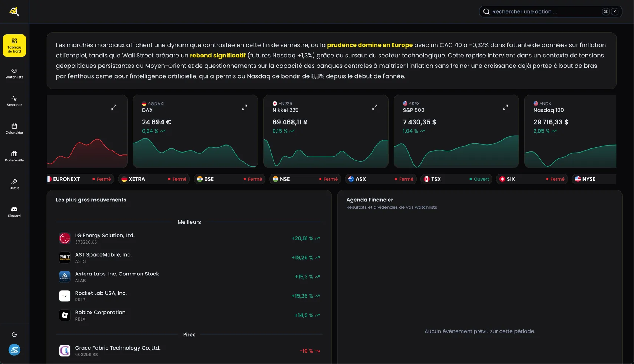Click the Grace Fabric Technology logo icon

pos(65,351)
